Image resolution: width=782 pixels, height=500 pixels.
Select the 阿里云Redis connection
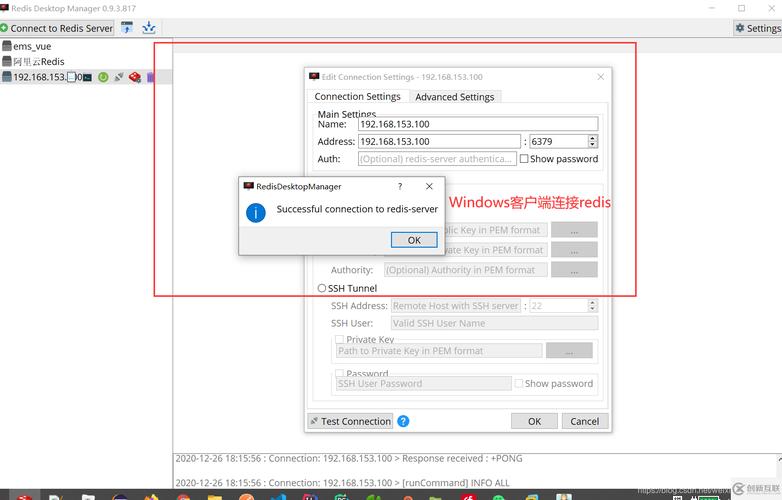(39, 62)
